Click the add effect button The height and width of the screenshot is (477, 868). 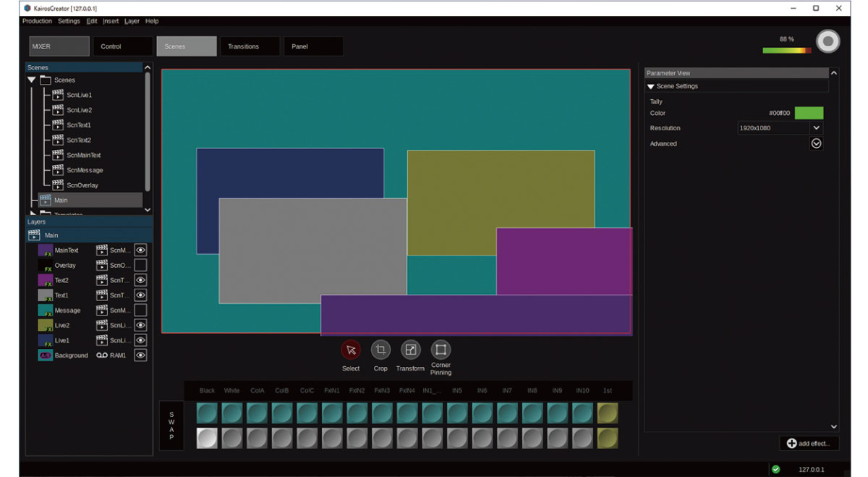[809, 443]
